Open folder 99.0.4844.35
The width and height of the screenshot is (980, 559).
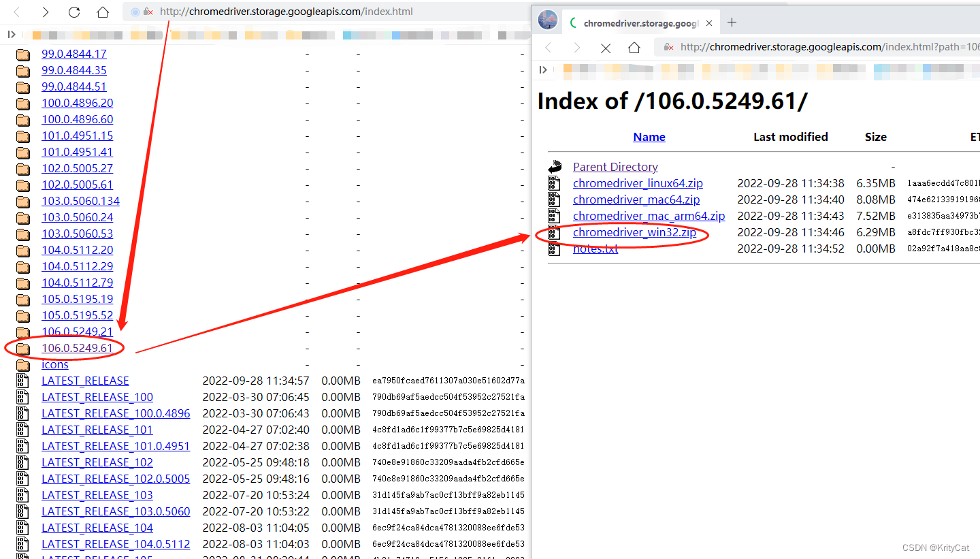[x=74, y=70]
